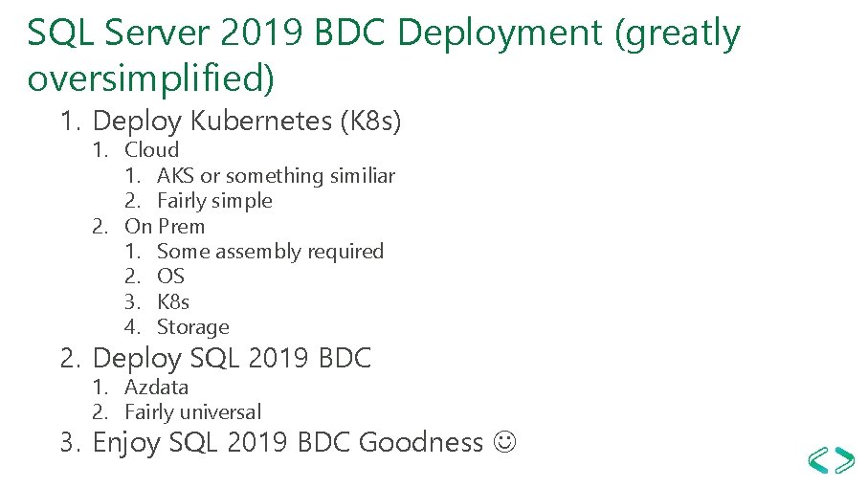Click the "Deploy SQL 2019 BDC" heading
The height and width of the screenshot is (488, 868).
232,359
